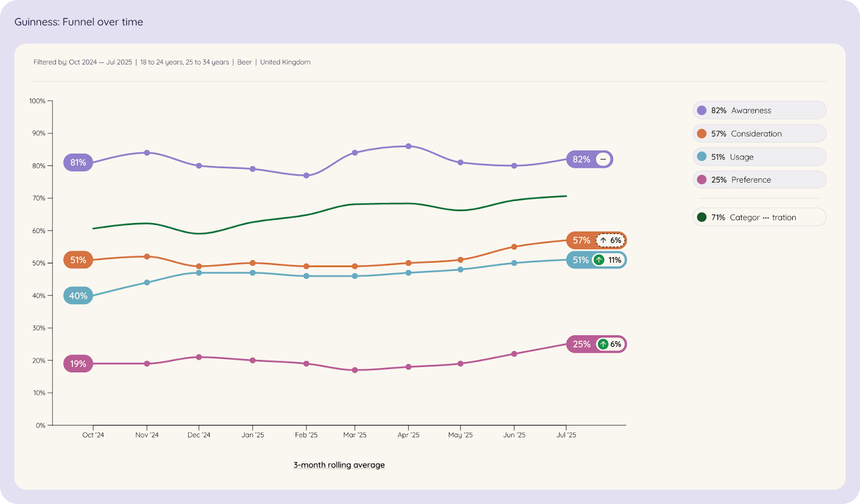860x504 pixels.
Task: Click the up-arrow icon in Consideration 6% badge
Action: [x=603, y=241]
